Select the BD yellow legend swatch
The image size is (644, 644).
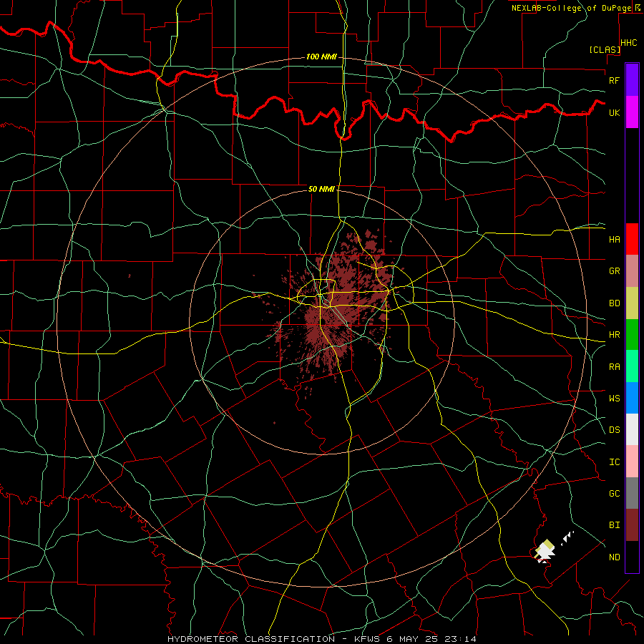[x=632, y=303]
